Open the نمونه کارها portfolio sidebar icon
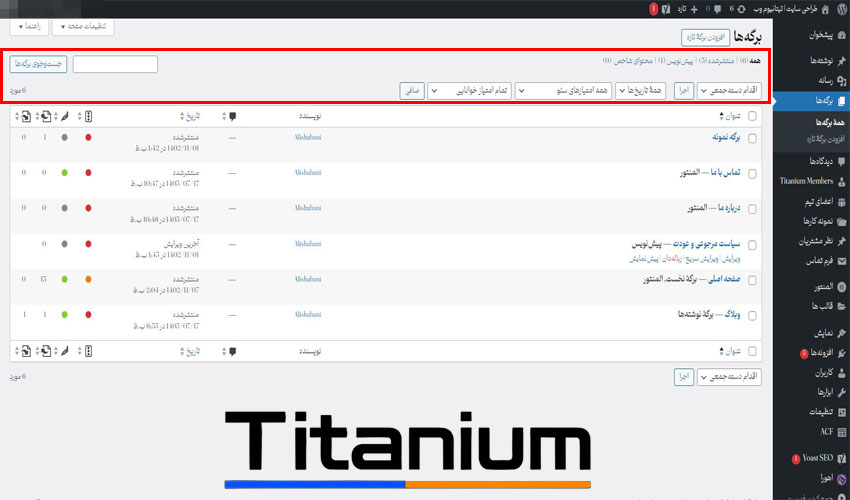The width and height of the screenshot is (850, 500). point(841,221)
